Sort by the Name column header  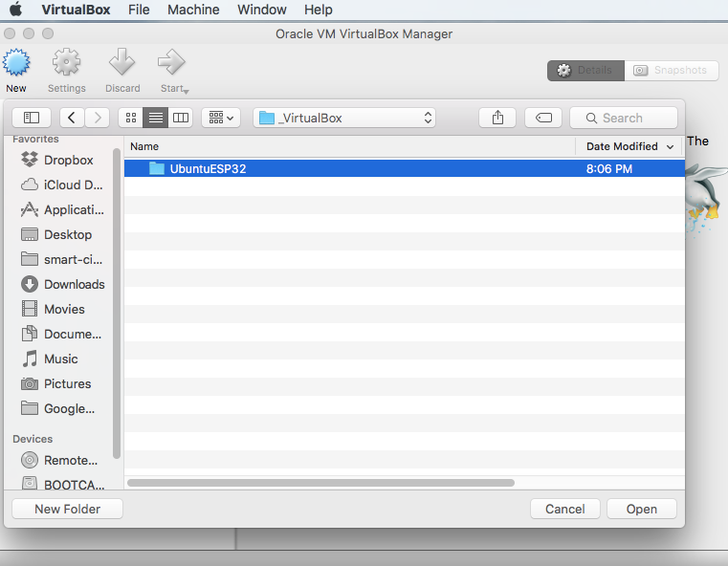coord(349,146)
